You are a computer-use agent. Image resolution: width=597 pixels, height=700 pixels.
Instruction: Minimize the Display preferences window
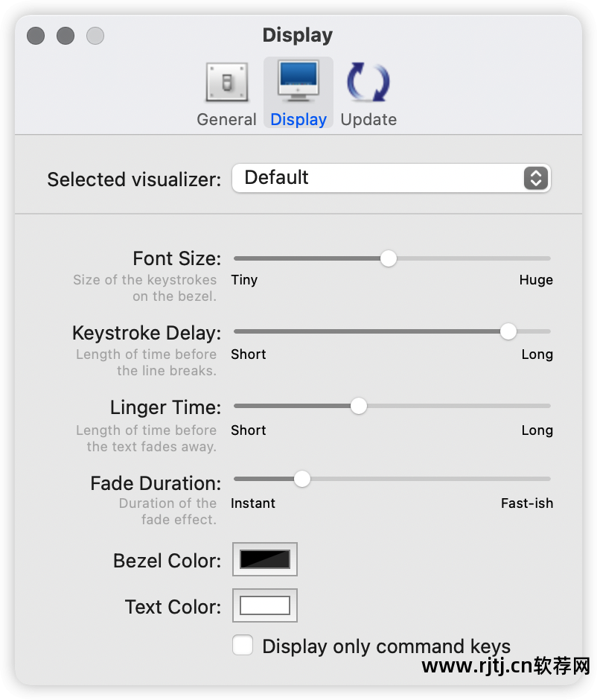pos(66,36)
